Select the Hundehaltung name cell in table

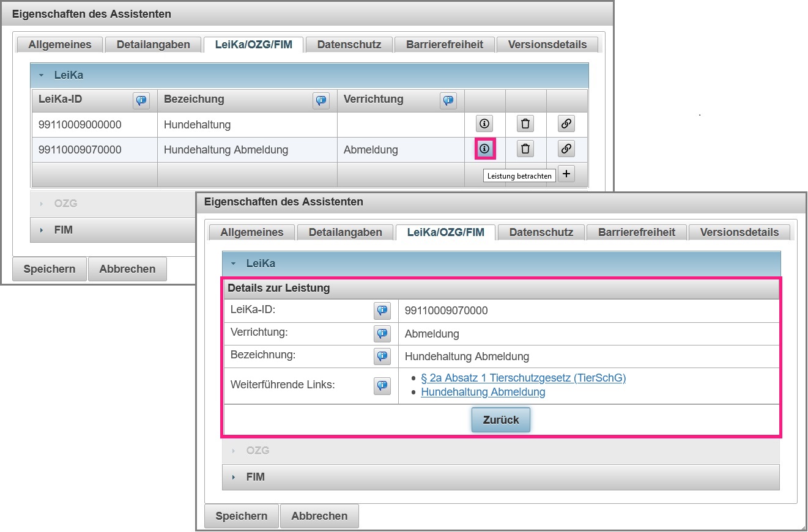247,125
